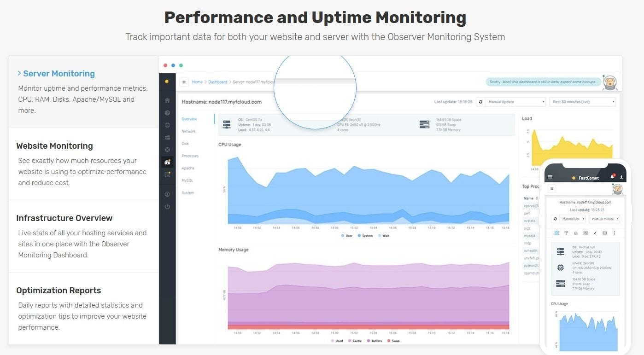Image resolution: width=644 pixels, height=355 pixels.
Task: Click the phone refresh icon
Action: tap(555, 219)
